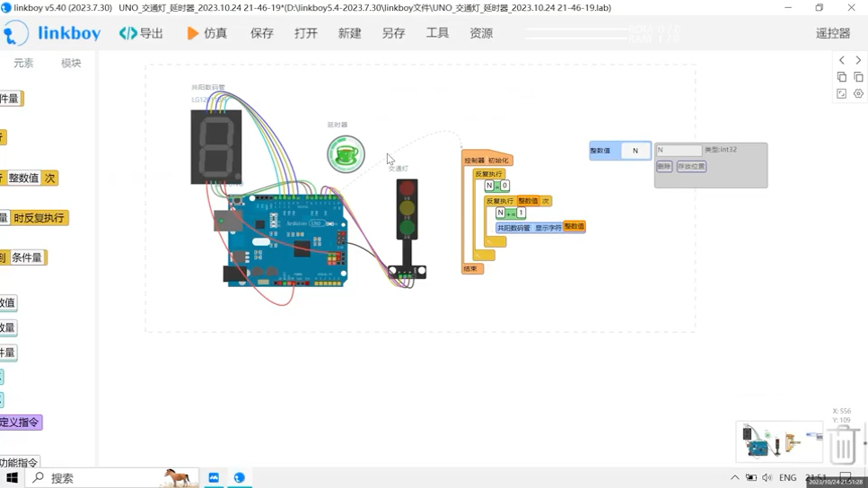
Task: Click the trash bin icon
Action: point(844,444)
